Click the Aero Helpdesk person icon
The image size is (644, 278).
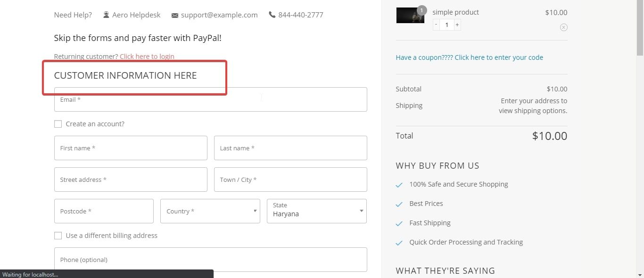(x=106, y=15)
